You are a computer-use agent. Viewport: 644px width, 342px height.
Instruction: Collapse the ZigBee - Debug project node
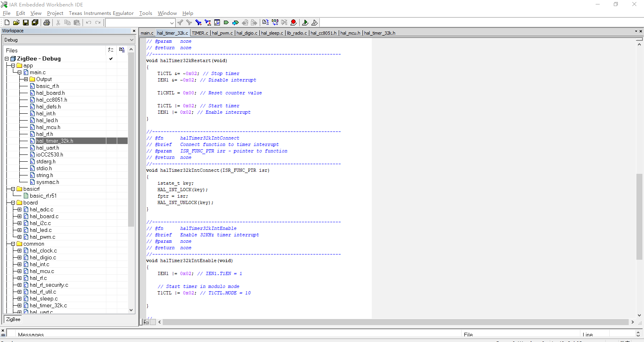point(6,59)
